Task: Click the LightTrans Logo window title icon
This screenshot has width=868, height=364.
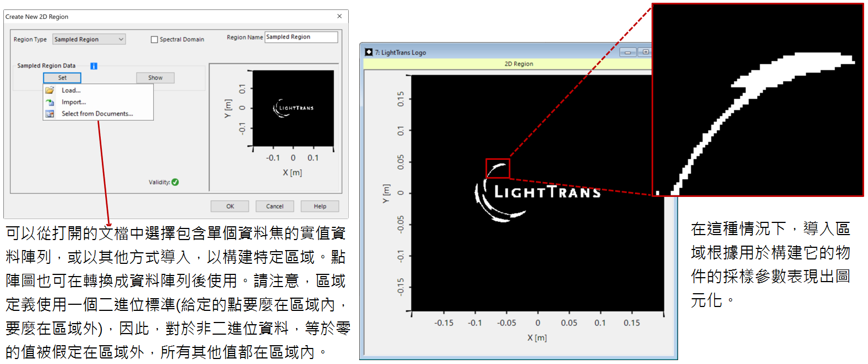Action: pos(369,53)
